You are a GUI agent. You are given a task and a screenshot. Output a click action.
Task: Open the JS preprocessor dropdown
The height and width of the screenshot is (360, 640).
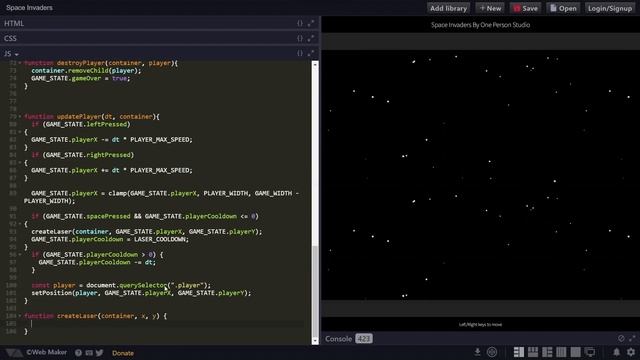pos(11,54)
